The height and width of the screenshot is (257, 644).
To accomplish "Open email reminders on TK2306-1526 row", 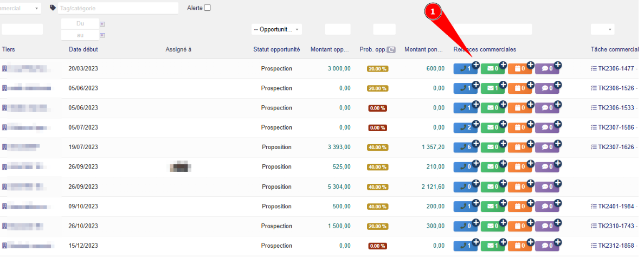I will (491, 88).
